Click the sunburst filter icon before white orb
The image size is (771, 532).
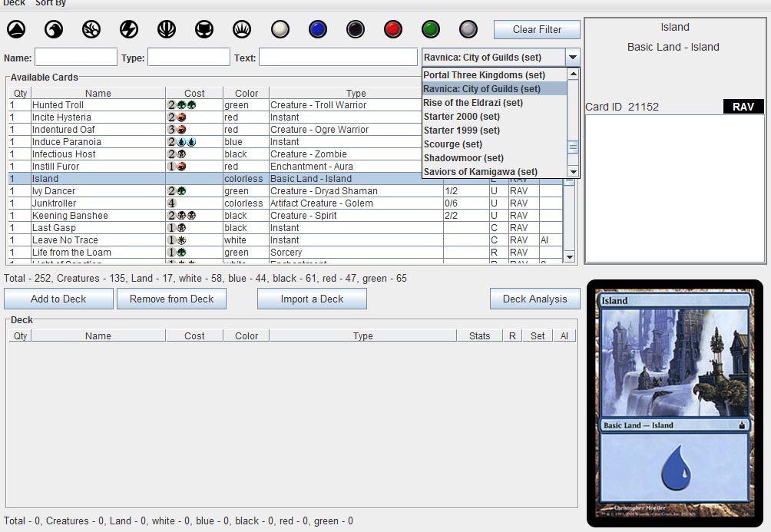coord(242,29)
